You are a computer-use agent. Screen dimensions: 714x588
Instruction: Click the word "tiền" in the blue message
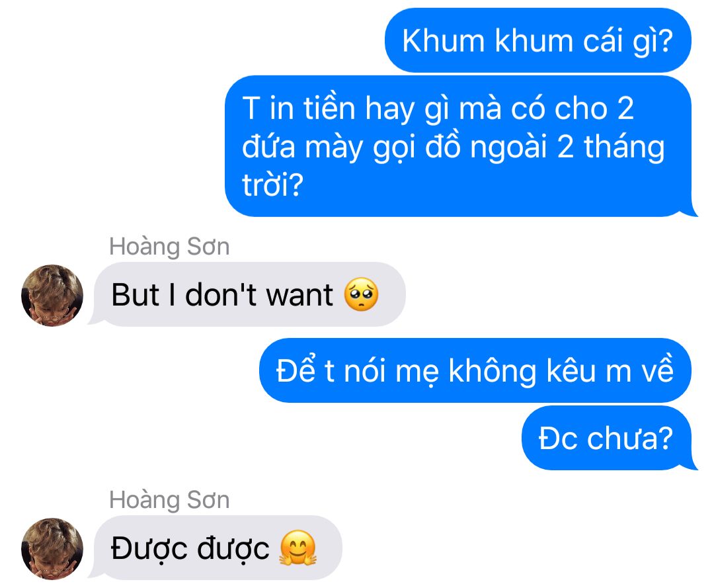click(329, 108)
